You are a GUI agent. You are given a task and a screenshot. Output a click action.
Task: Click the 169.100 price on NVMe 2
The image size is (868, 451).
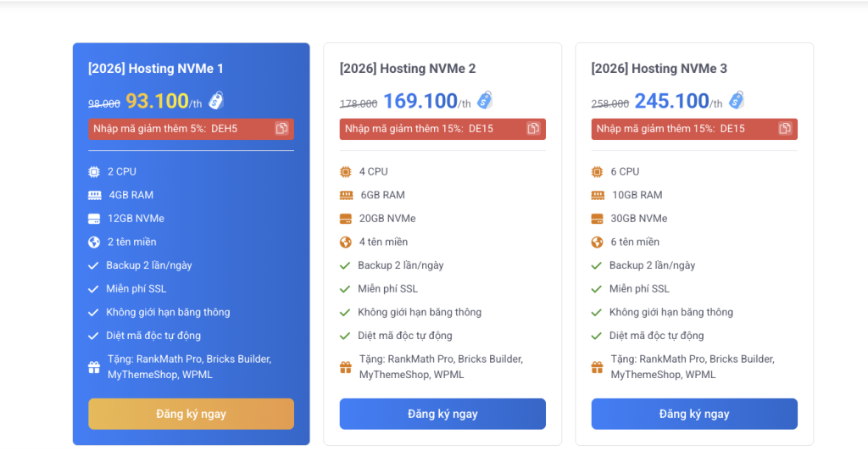tap(420, 101)
